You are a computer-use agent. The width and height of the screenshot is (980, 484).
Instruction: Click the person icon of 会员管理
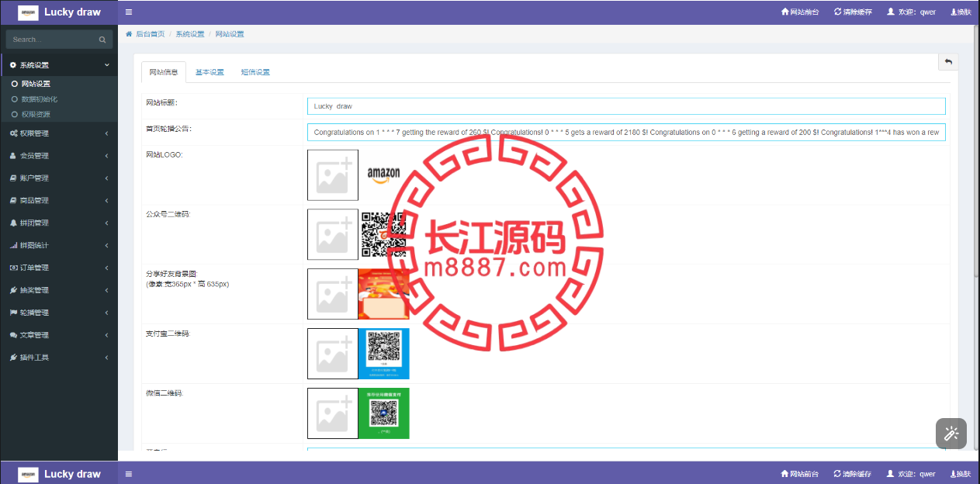pyautogui.click(x=13, y=156)
